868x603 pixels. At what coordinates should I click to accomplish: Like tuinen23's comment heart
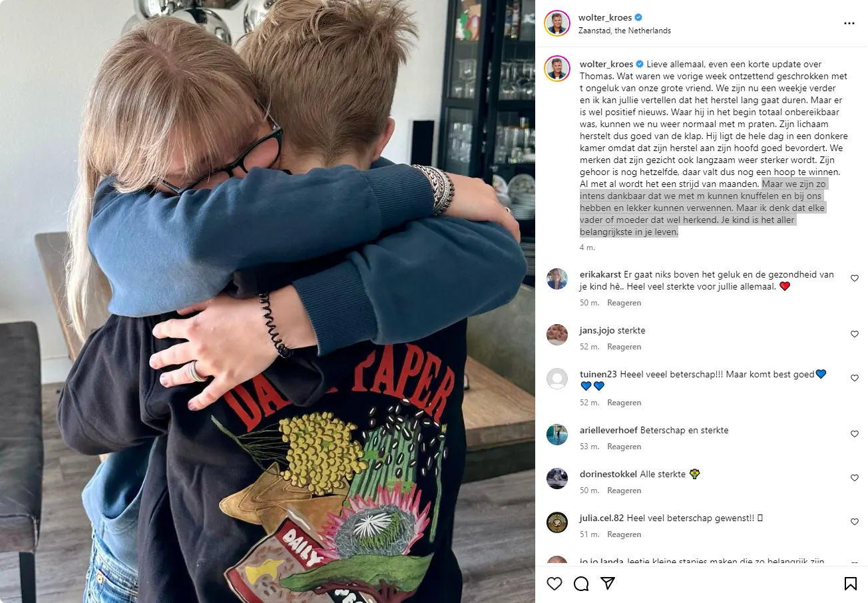[x=855, y=378]
